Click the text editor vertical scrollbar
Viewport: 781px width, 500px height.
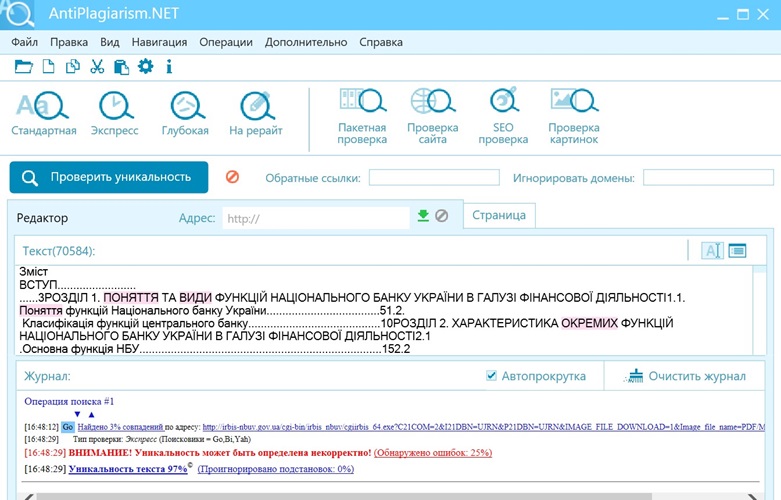point(760,310)
